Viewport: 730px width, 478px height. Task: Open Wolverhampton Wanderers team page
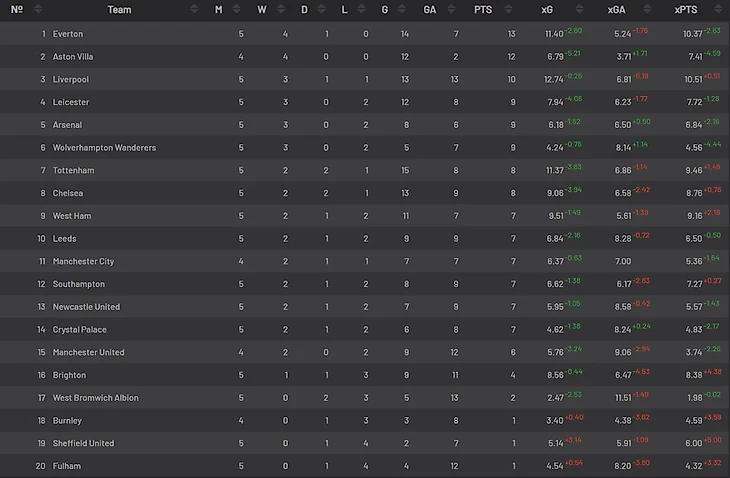[104, 148]
